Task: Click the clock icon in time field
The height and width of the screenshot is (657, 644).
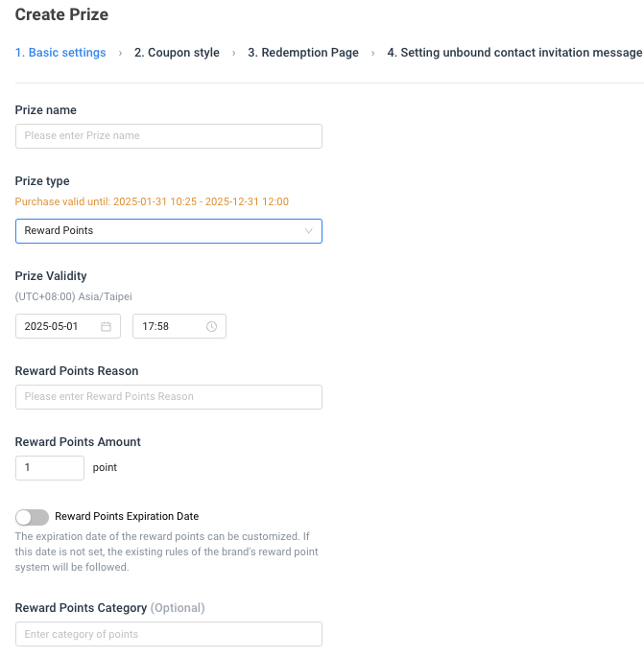Action: [212, 326]
